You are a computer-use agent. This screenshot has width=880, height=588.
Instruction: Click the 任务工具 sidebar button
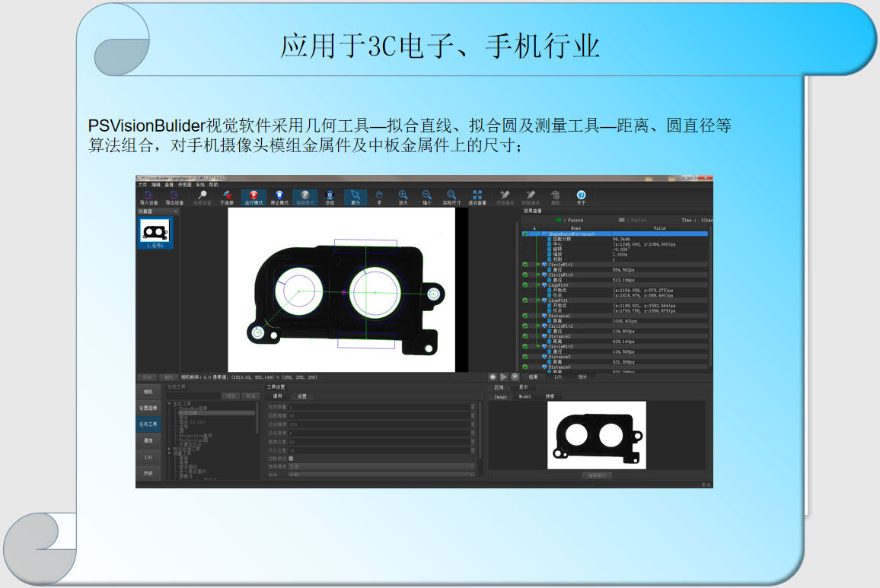(x=148, y=424)
